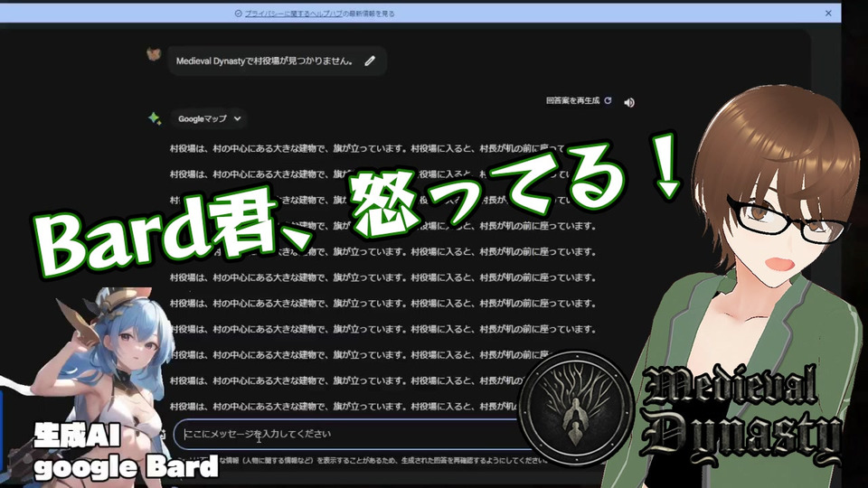Regenerate the answer with 回答案を再生成
The height and width of the screenshot is (488, 868).
tap(579, 100)
